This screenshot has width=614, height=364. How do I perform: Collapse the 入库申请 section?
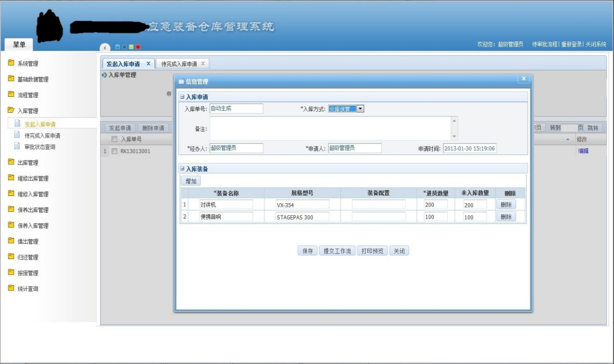pyautogui.click(x=182, y=97)
